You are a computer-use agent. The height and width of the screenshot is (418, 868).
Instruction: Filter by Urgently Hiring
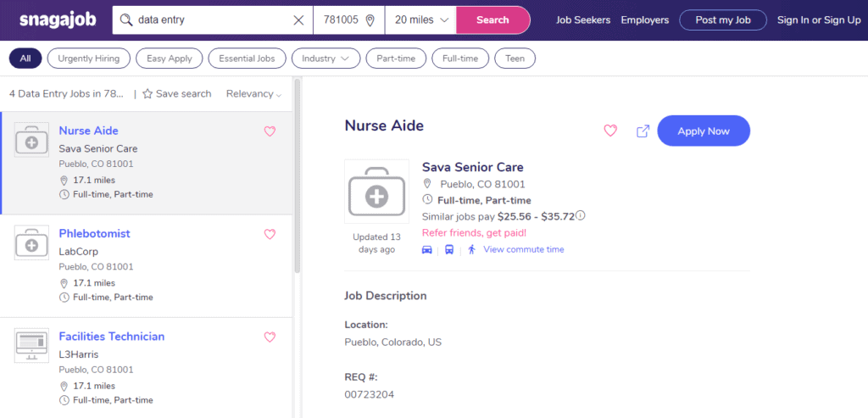(88, 59)
